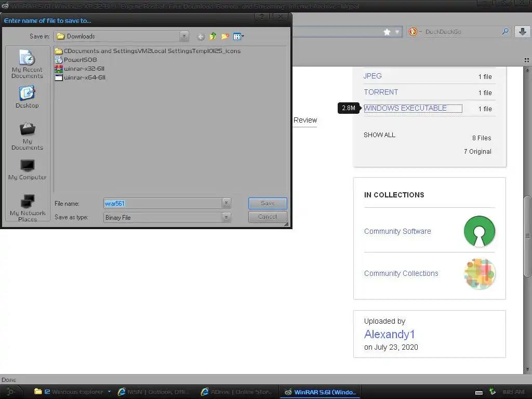Go up one folder level
Viewport: 532px width, 399px height.
tap(212, 36)
